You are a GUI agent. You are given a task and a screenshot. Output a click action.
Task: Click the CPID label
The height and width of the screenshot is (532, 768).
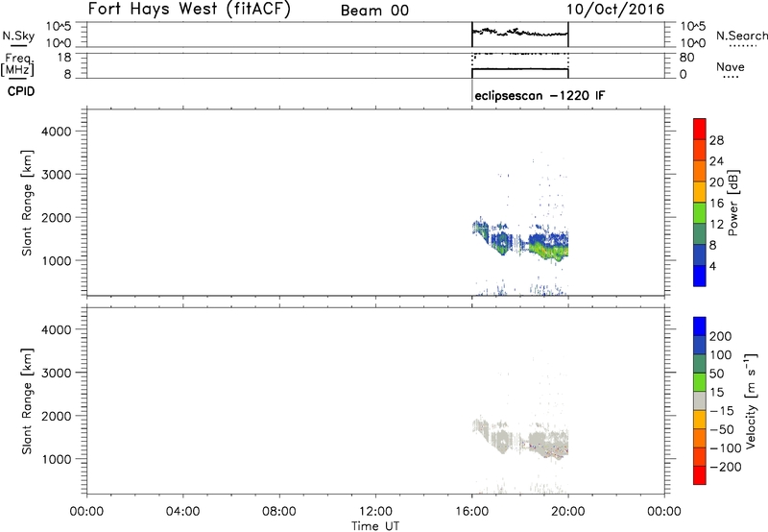(x=21, y=91)
